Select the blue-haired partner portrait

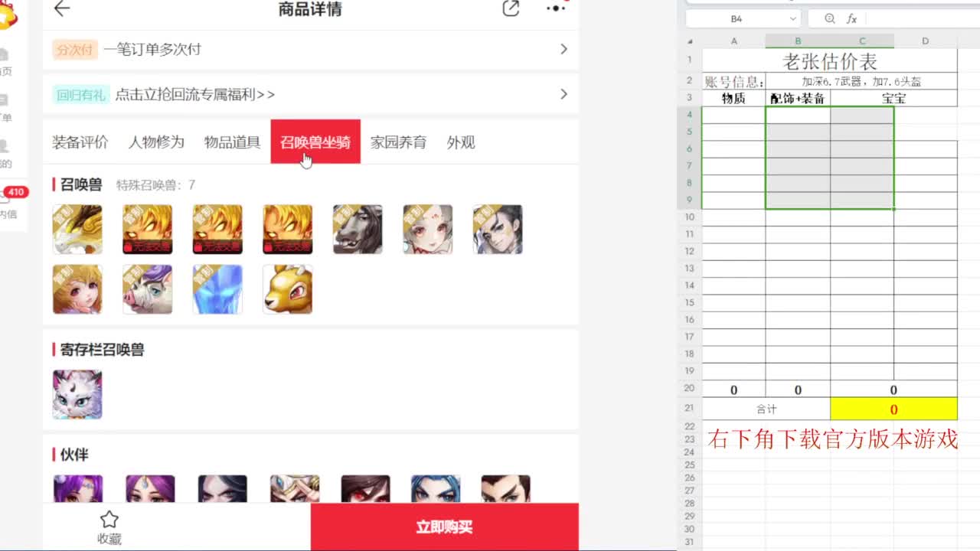[436, 489]
